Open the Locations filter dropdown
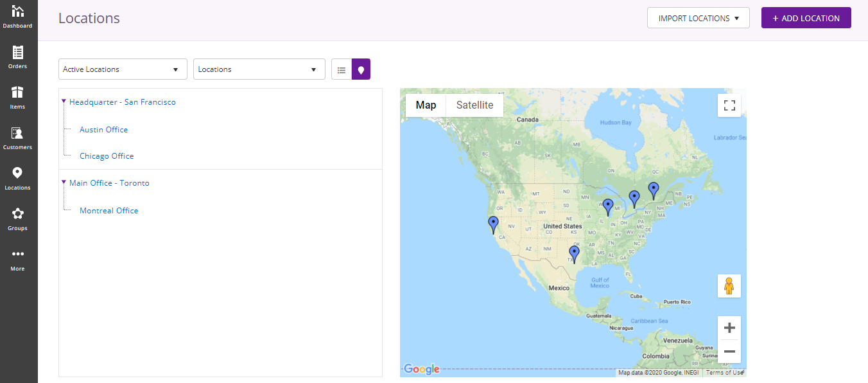This screenshot has width=868, height=383. pyautogui.click(x=259, y=69)
